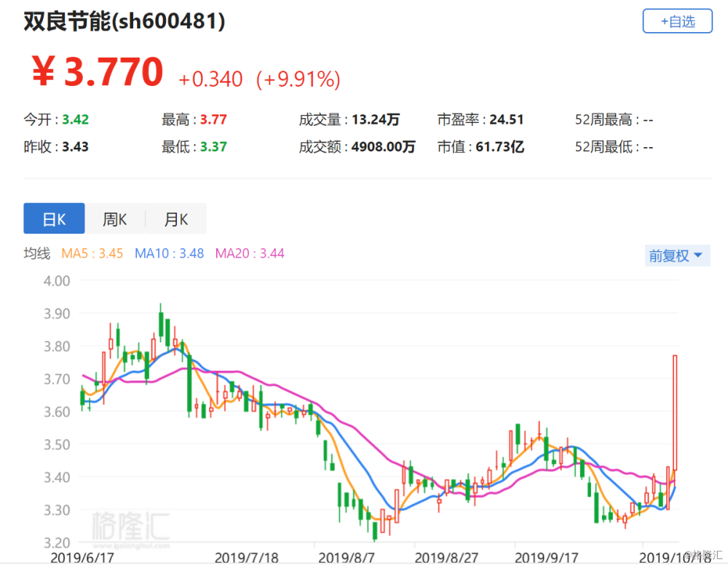The image size is (728, 565).
Task: Click the 均线 label
Action: click(36, 253)
